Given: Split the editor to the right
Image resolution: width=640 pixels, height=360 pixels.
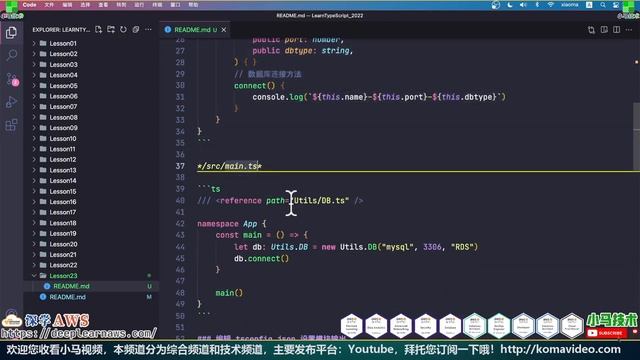Looking at the screenshot, I should click(x=616, y=30).
